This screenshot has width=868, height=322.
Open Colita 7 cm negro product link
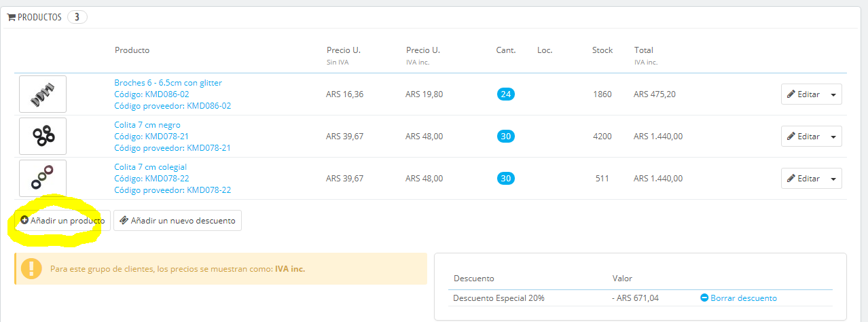pos(147,125)
